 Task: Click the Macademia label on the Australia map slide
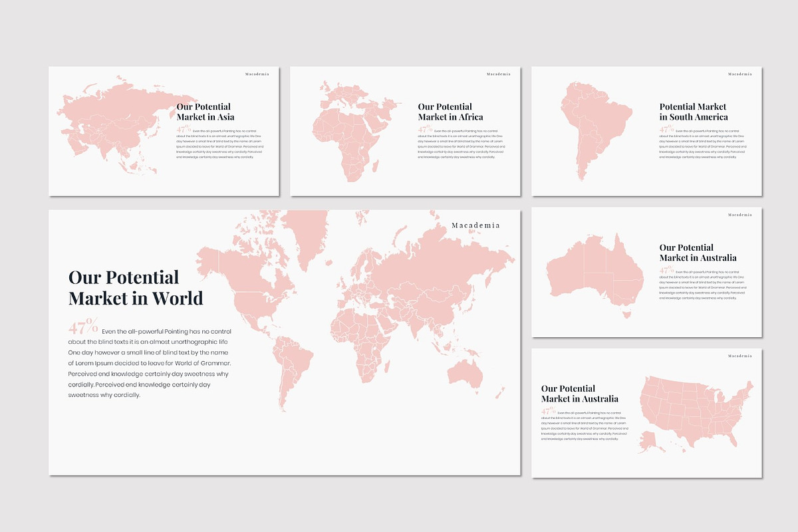pos(740,215)
